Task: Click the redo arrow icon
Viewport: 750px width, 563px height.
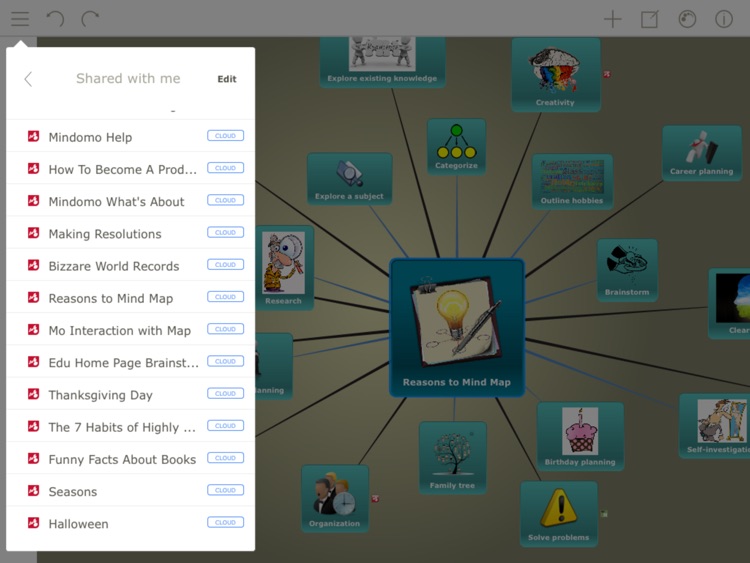Action: 90,19
